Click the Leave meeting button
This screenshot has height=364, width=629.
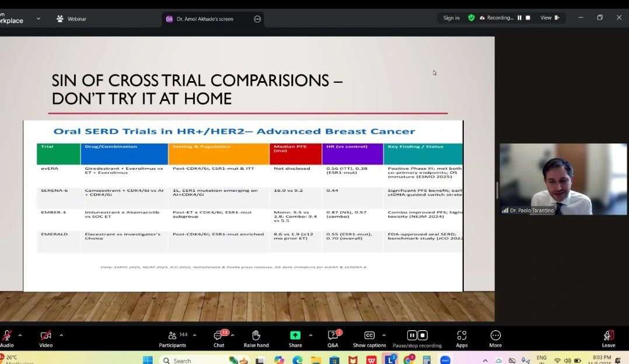pyautogui.click(x=608, y=335)
